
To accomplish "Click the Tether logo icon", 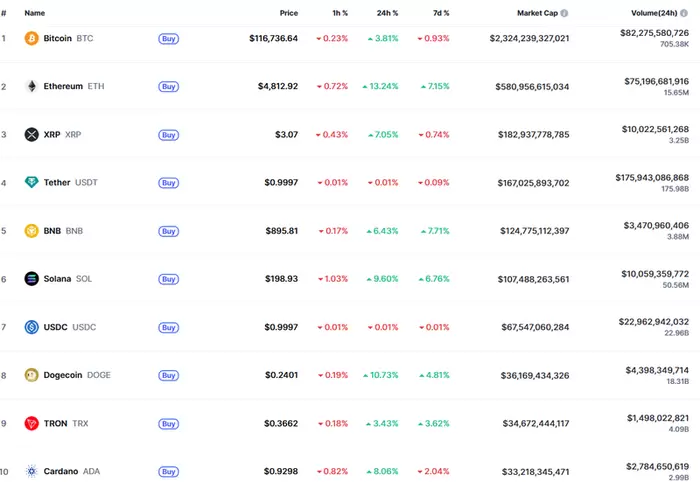I will [31, 182].
